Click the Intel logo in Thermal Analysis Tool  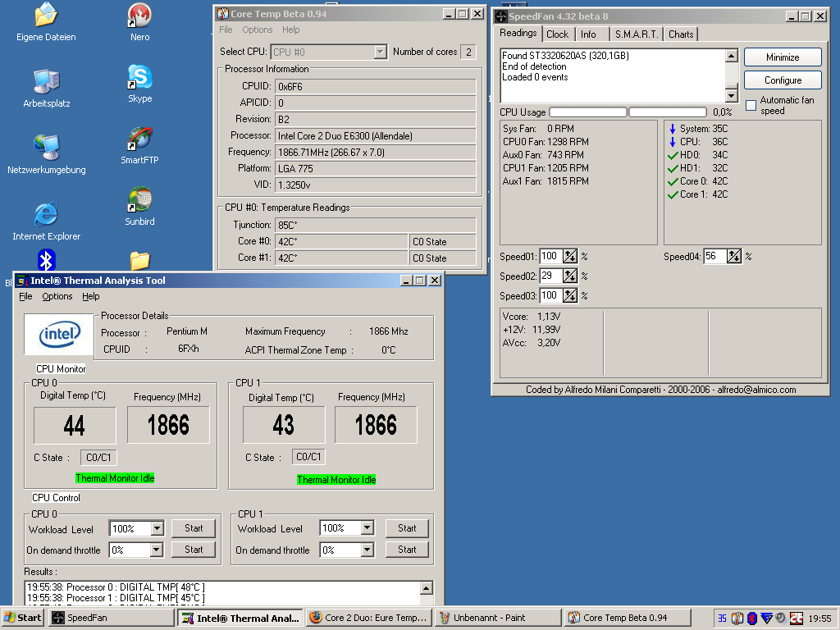click(59, 335)
